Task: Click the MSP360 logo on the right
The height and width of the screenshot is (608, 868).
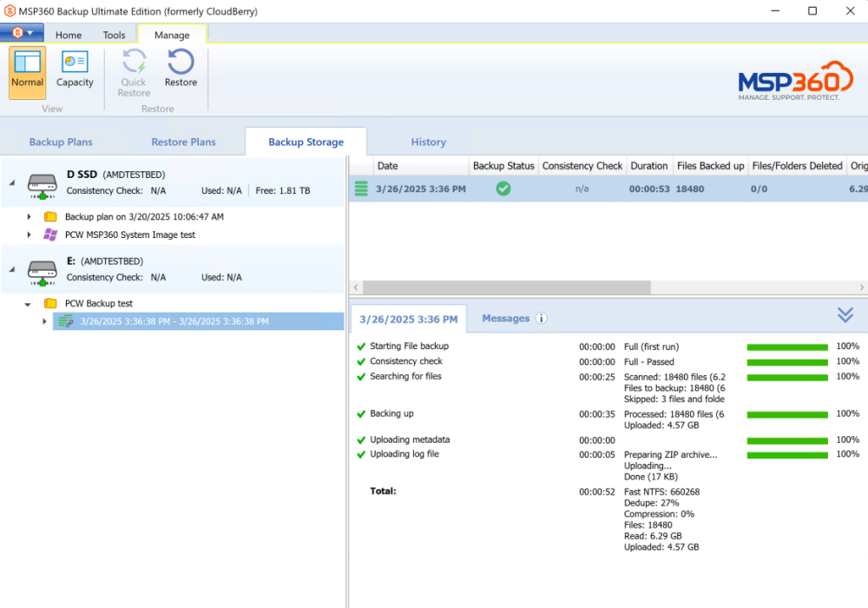Action: [795, 80]
